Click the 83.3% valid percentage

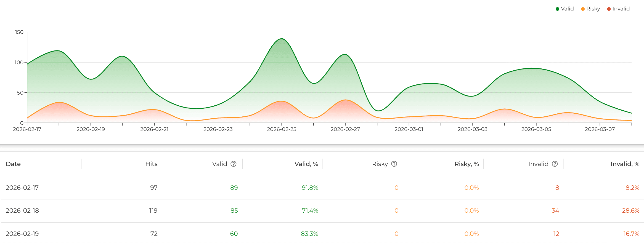click(309, 234)
